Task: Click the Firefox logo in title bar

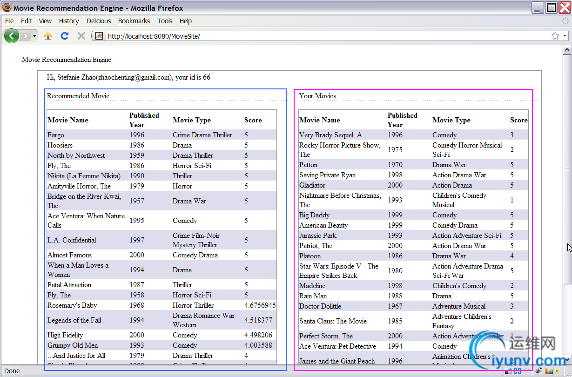Action: (x=7, y=7)
